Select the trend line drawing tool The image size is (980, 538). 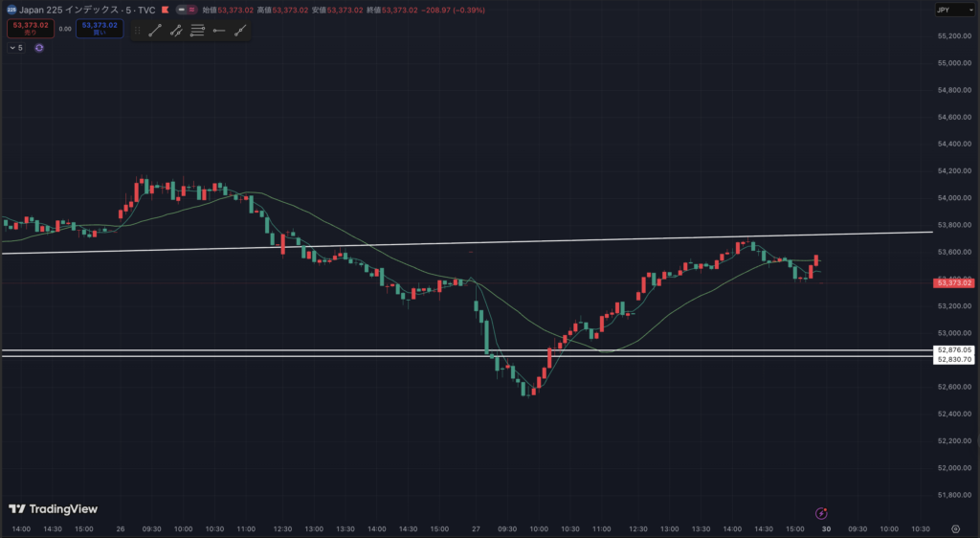(155, 31)
